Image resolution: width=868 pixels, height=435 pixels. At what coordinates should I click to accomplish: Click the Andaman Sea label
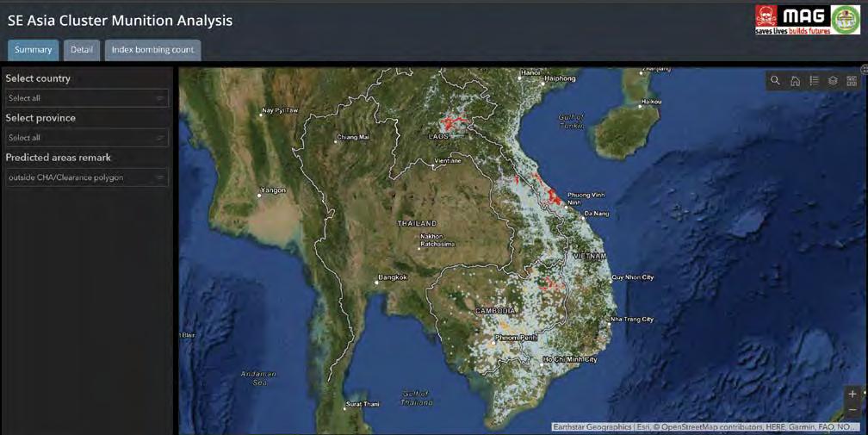click(258, 378)
